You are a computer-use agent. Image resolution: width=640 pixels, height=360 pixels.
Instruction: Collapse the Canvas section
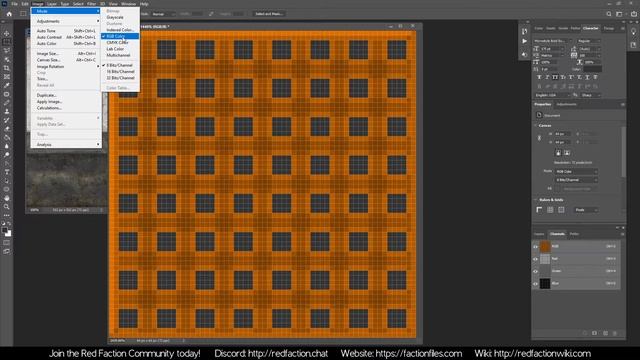[x=536, y=126]
